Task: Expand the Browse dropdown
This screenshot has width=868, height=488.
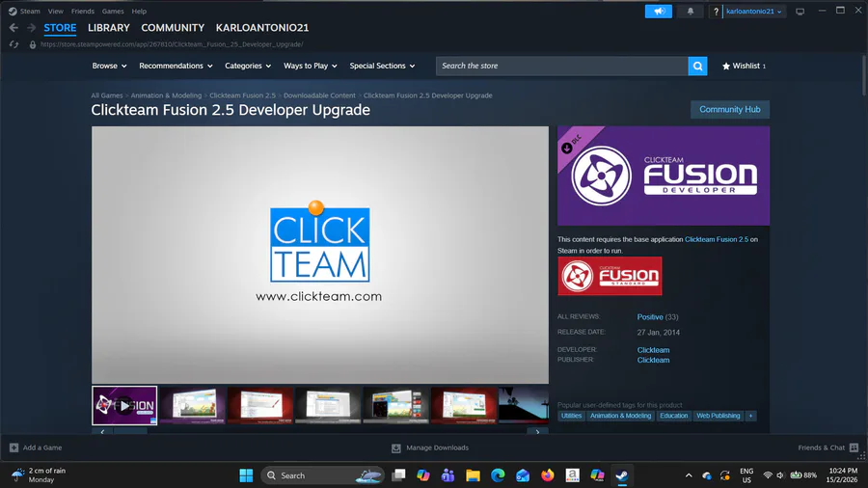Action: [109, 66]
